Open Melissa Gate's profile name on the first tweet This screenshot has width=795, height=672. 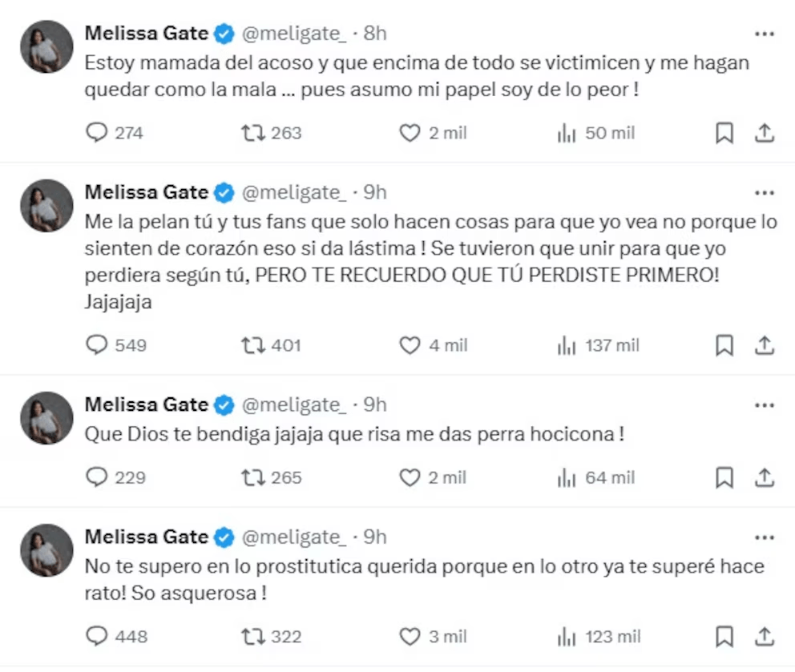tap(147, 34)
